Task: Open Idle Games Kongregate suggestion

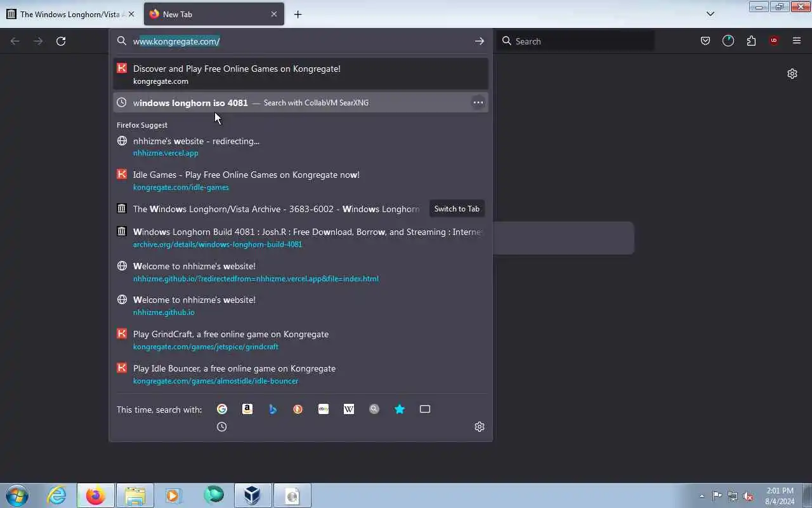Action: pyautogui.click(x=301, y=180)
